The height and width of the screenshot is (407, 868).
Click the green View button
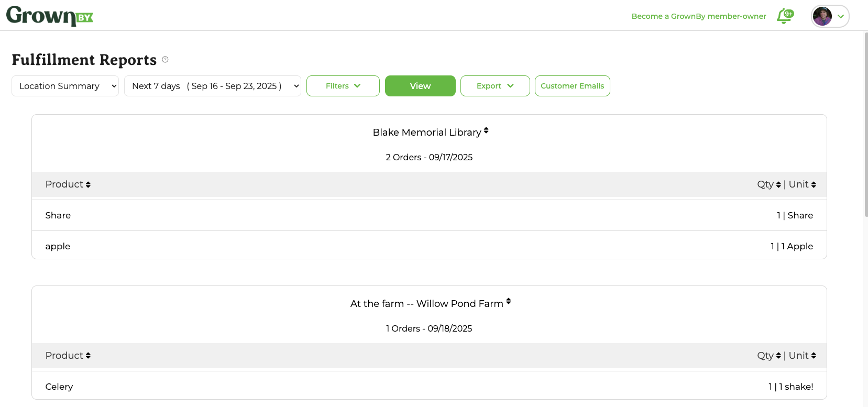(x=420, y=86)
